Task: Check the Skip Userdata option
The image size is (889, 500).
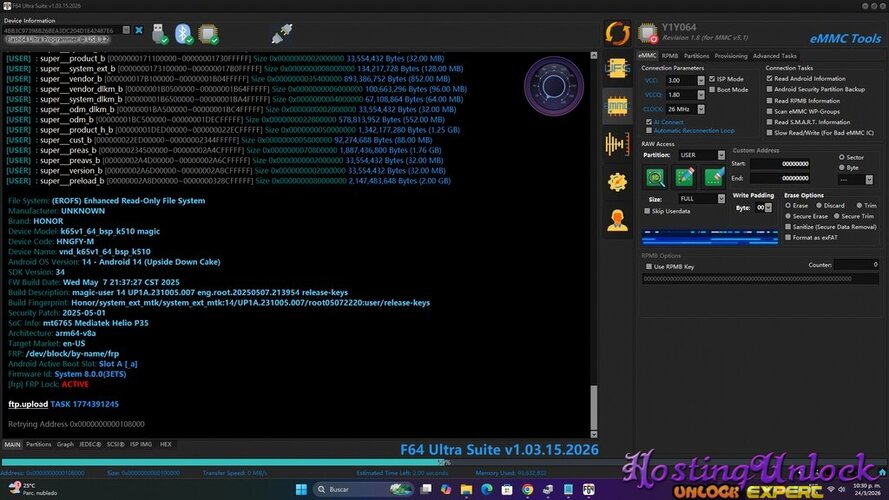Action: click(x=647, y=211)
